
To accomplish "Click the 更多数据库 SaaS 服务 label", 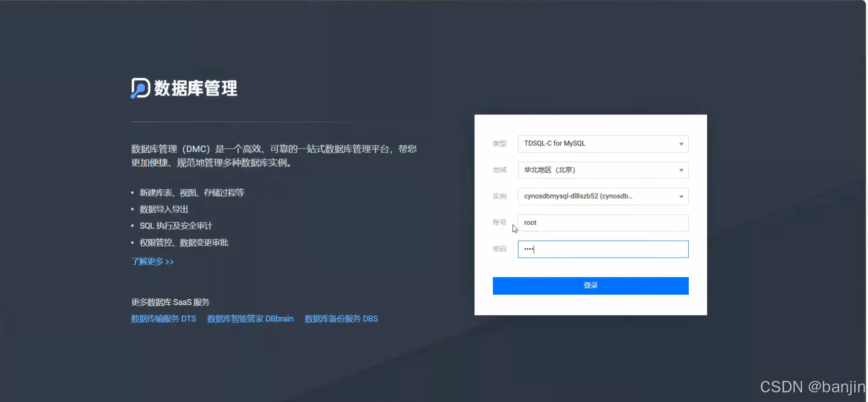I will [x=170, y=302].
